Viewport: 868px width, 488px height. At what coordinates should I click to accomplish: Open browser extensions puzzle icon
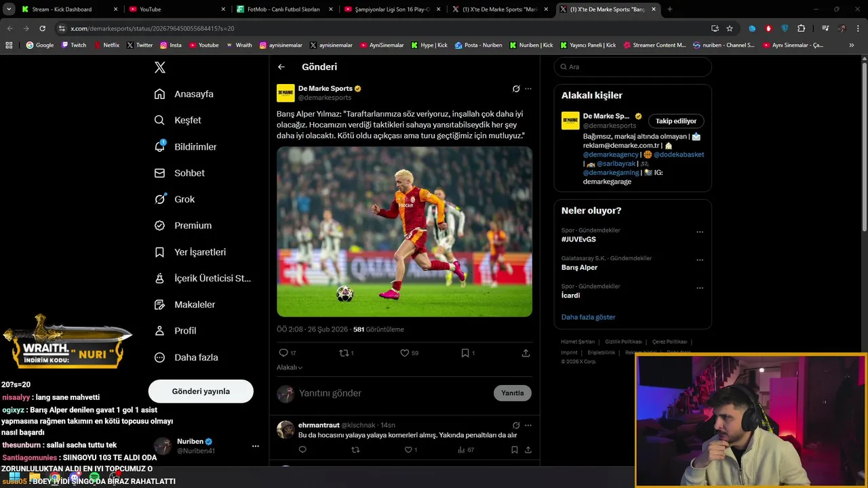(x=802, y=28)
